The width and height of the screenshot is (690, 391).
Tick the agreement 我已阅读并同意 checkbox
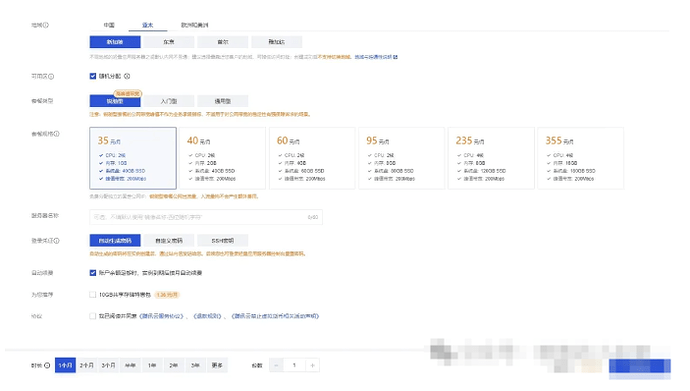point(93,316)
